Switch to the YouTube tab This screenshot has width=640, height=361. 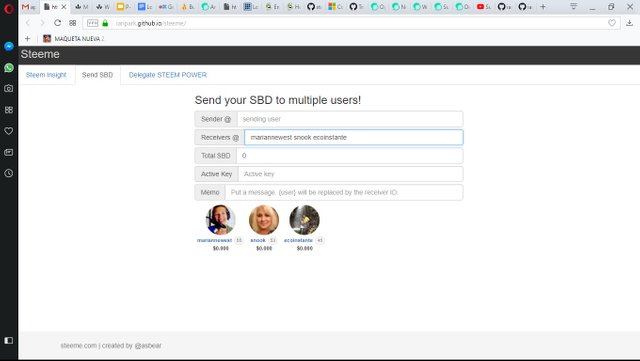(x=484, y=7)
